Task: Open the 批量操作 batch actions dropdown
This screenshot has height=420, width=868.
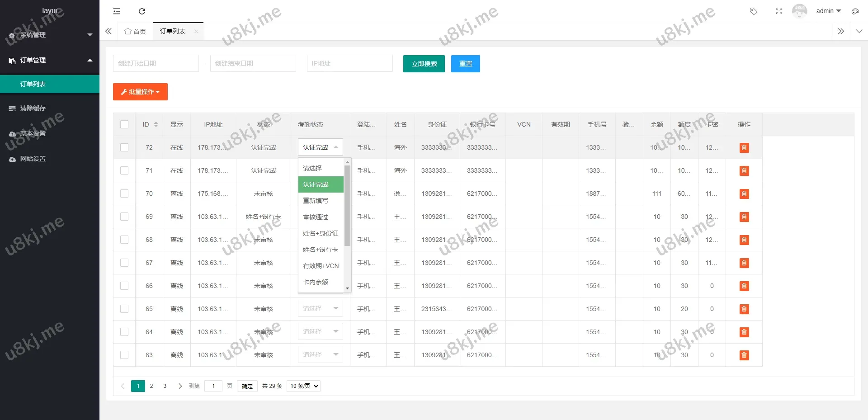Action: pyautogui.click(x=140, y=92)
